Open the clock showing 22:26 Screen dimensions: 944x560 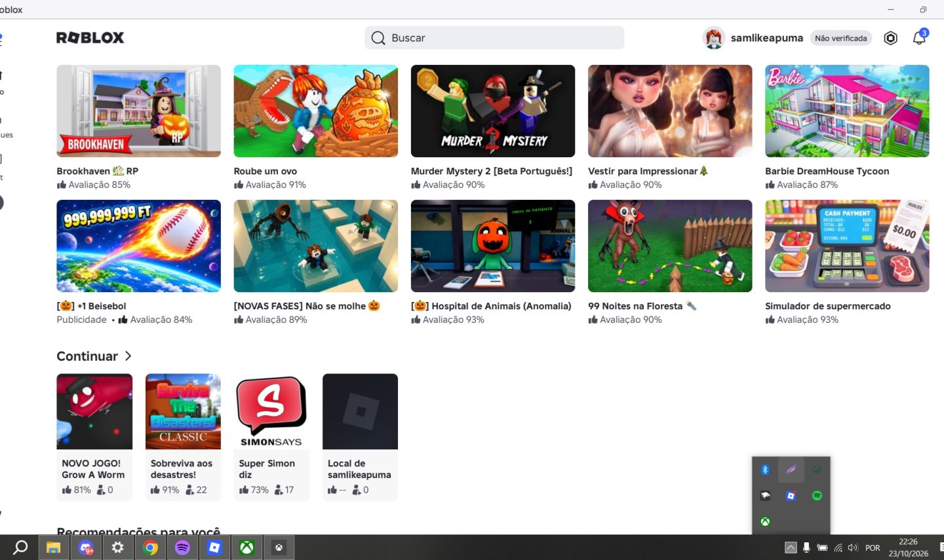[909, 548]
